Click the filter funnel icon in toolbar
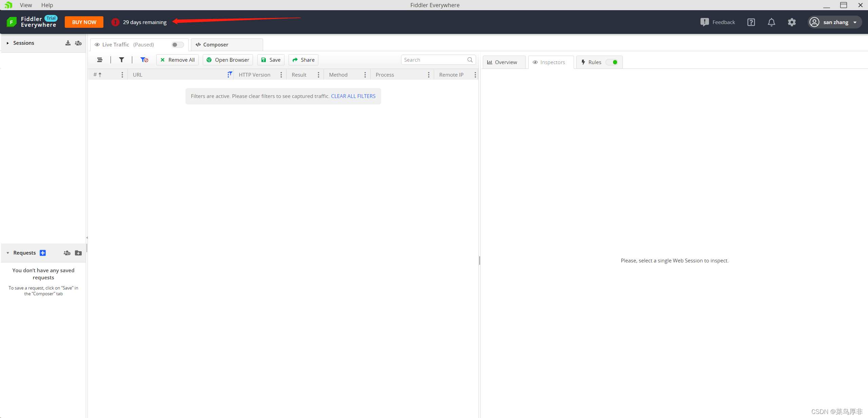The height and width of the screenshot is (418, 868). pyautogui.click(x=121, y=60)
